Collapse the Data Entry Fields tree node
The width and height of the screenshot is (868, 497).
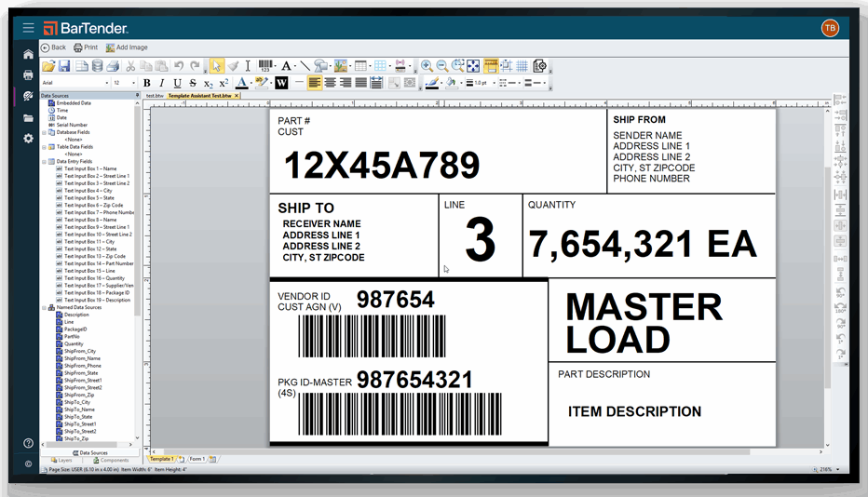[44, 161]
